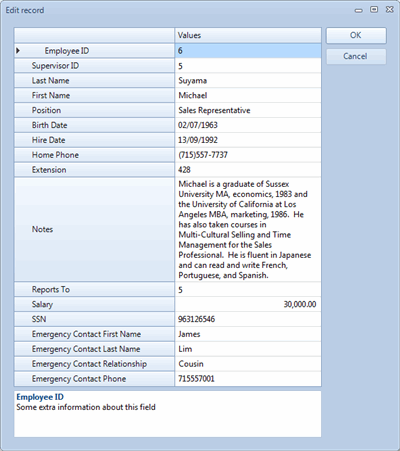
Task: Select the Hire Date value cell
Action: click(248, 140)
